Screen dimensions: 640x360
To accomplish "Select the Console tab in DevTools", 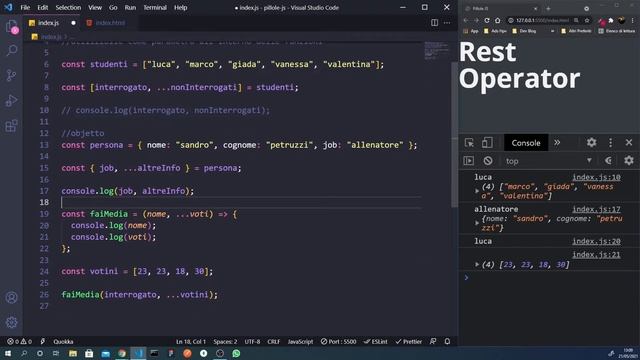I will point(526,143).
